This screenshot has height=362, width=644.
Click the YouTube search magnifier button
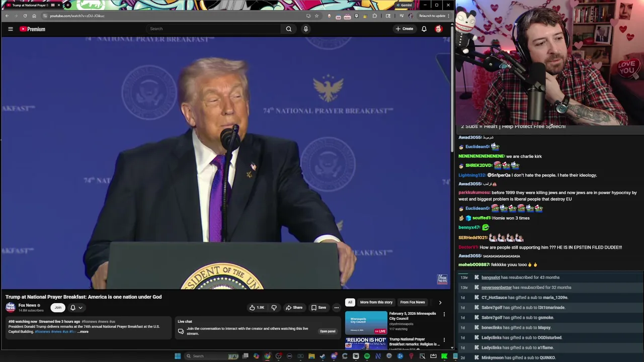pos(289,29)
